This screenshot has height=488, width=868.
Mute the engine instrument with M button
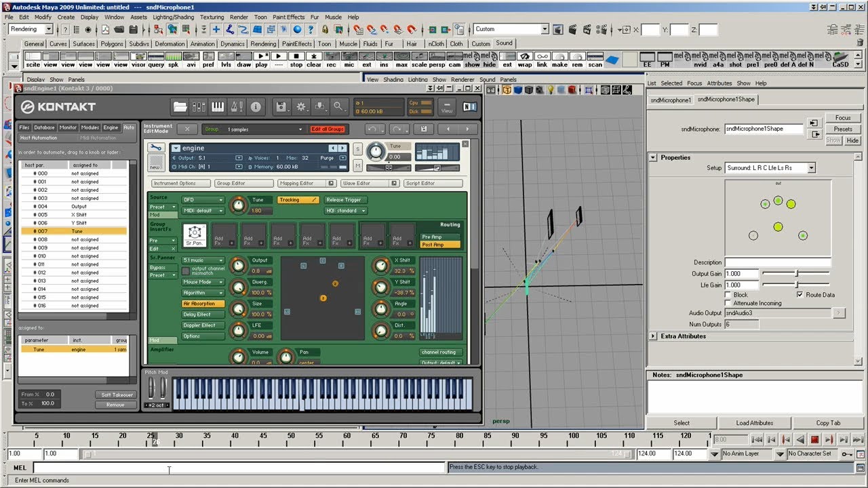point(358,165)
